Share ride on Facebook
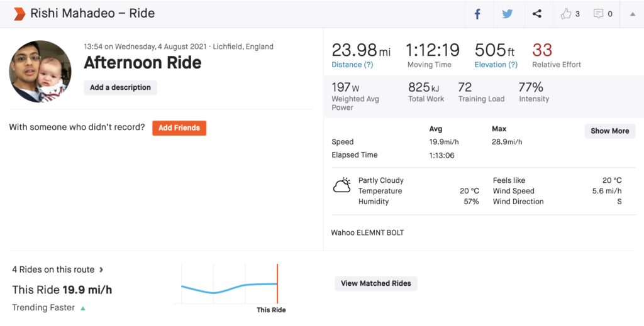644x326 pixels. [477, 14]
